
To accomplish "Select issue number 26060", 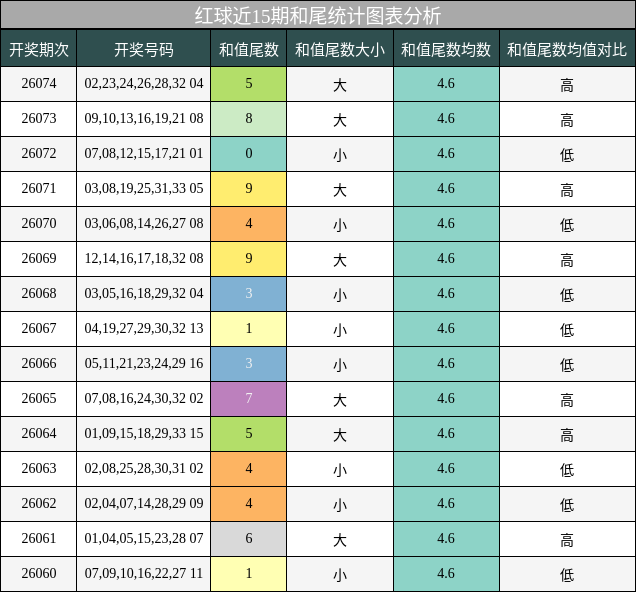I will click(x=39, y=573).
